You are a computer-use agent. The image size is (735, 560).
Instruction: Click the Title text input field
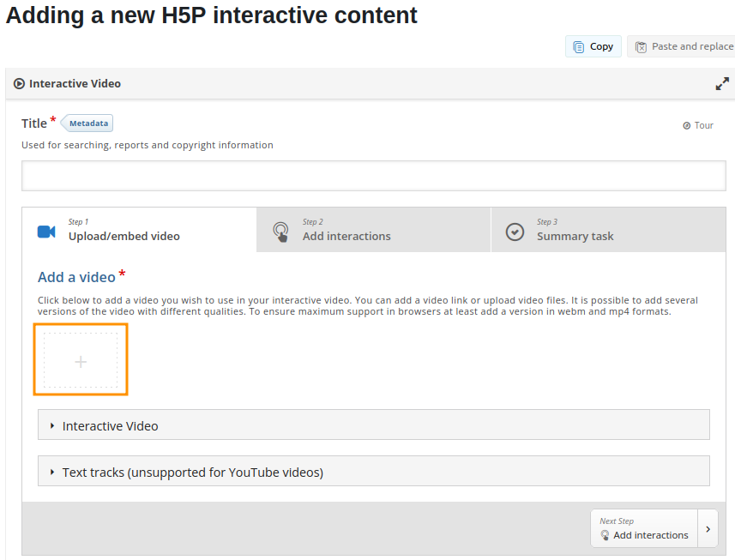point(374,176)
